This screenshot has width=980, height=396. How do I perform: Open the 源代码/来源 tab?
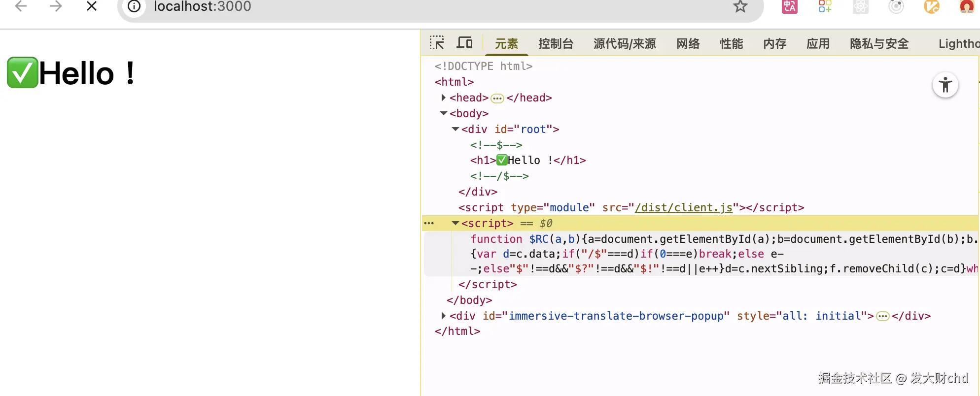point(625,44)
